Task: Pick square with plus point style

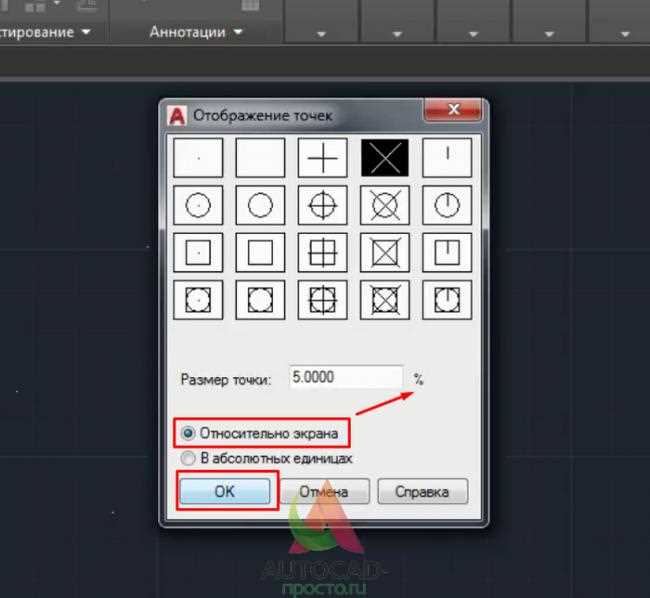Action: [x=323, y=252]
